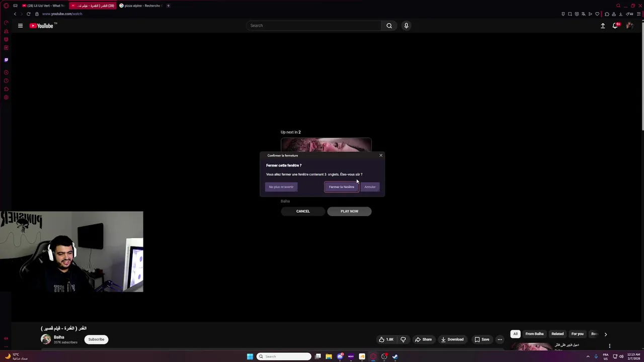Click the YouTube search input field
Screen dimensions: 644x362
[314, 26]
